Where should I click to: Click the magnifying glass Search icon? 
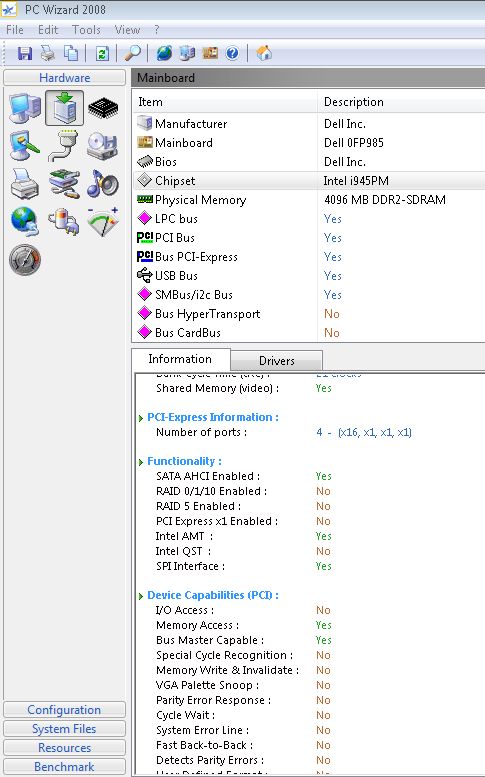133,53
